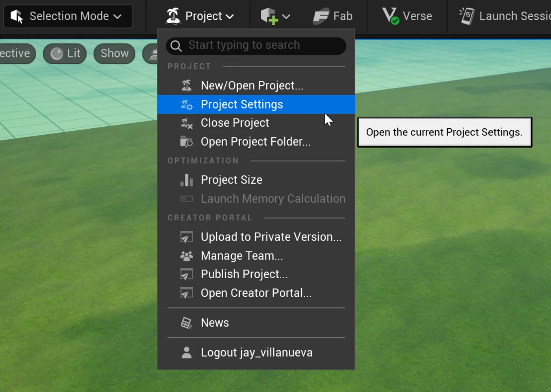Click the Open Project Folder icon
Image resolution: width=551 pixels, height=392 pixels.
click(x=187, y=142)
